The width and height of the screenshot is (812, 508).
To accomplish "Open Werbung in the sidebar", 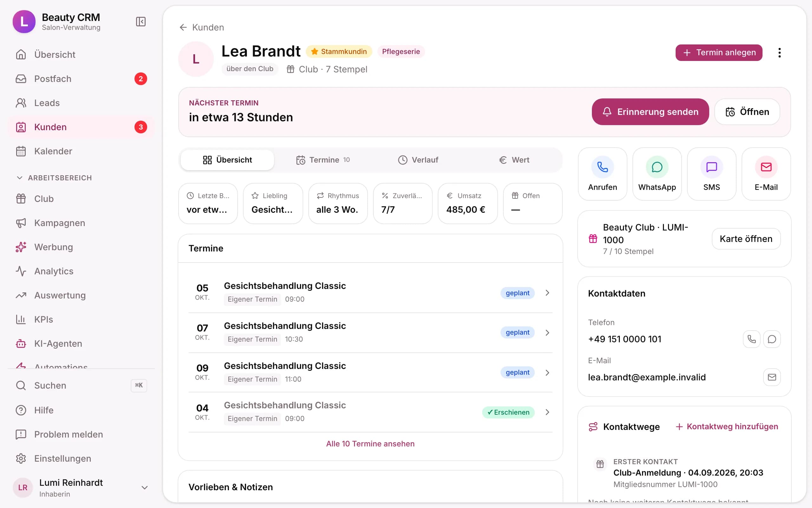I will click(81, 247).
